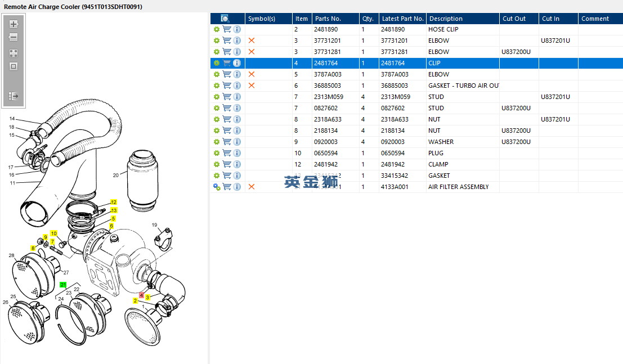Add ELBOW 37731201 to cart

pos(227,40)
